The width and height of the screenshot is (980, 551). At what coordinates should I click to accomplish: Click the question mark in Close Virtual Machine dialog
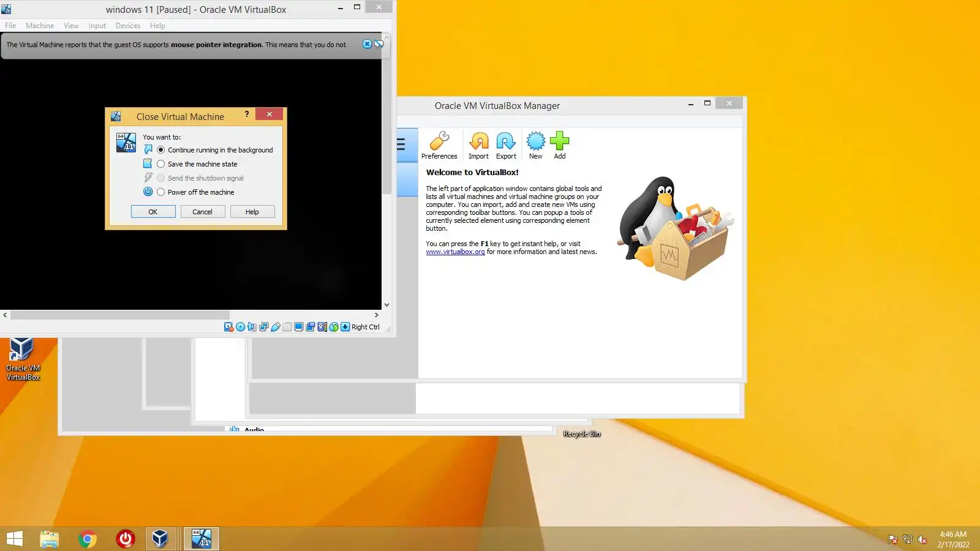[247, 114]
